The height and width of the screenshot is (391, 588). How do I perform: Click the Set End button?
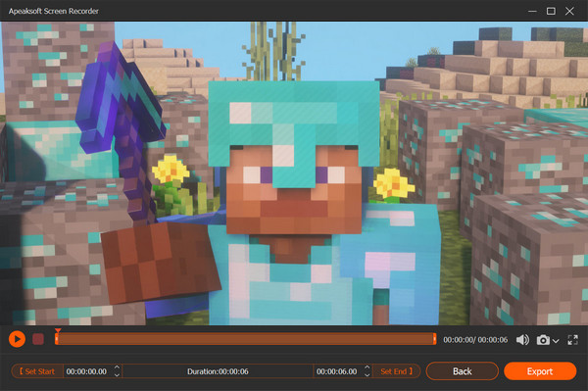396,371
